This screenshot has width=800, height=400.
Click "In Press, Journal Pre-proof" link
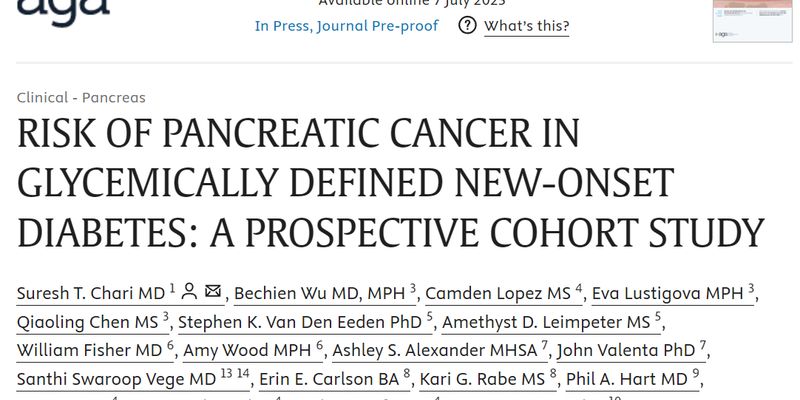coord(346,26)
